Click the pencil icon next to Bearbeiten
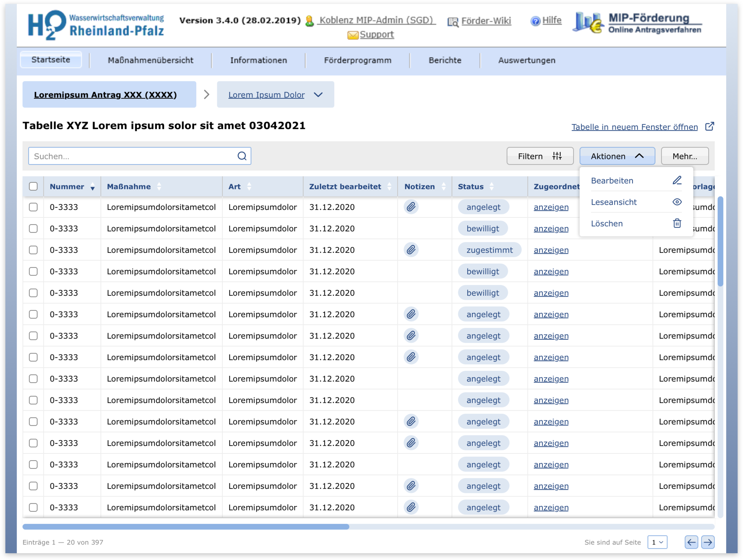 676,180
